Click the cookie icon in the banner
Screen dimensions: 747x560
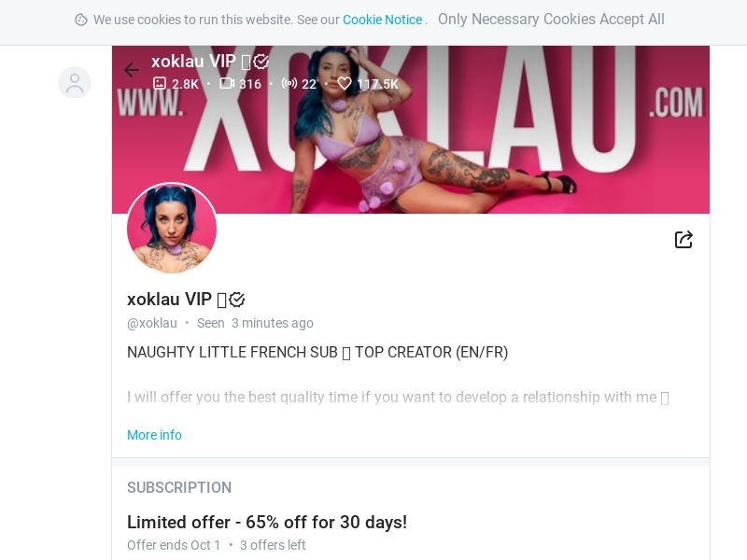tap(81, 20)
